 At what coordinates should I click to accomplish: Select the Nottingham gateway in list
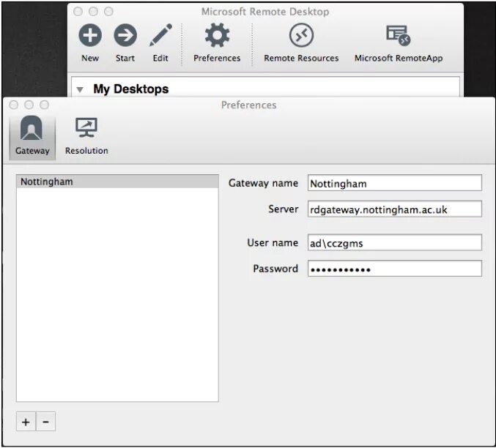(117, 182)
